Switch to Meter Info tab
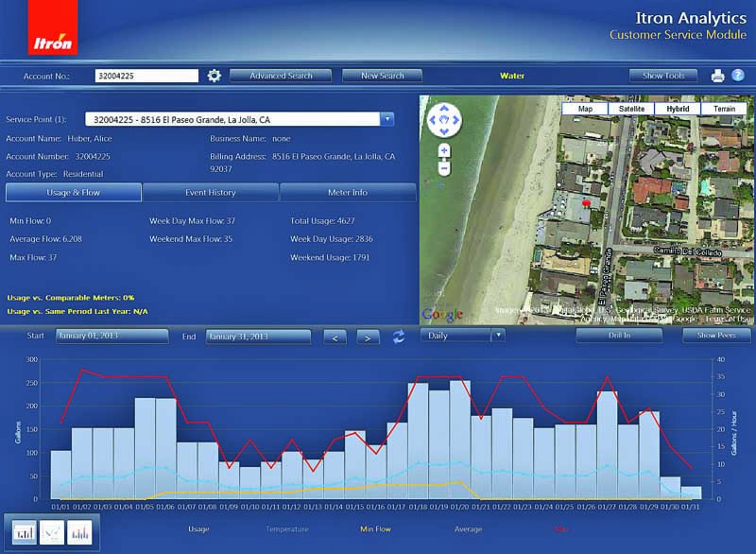The width and height of the screenshot is (756, 554). pos(348,192)
